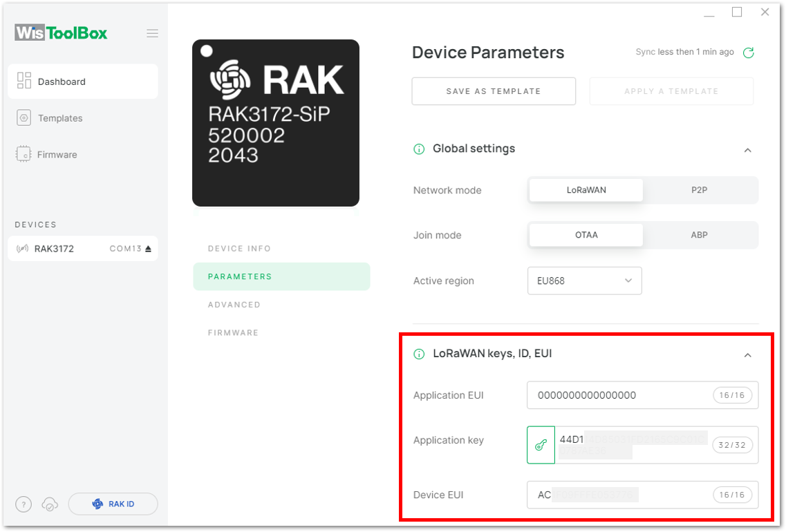The width and height of the screenshot is (786, 532).
Task: Click the 16/16 counter in Application EUI
Action: (x=732, y=395)
